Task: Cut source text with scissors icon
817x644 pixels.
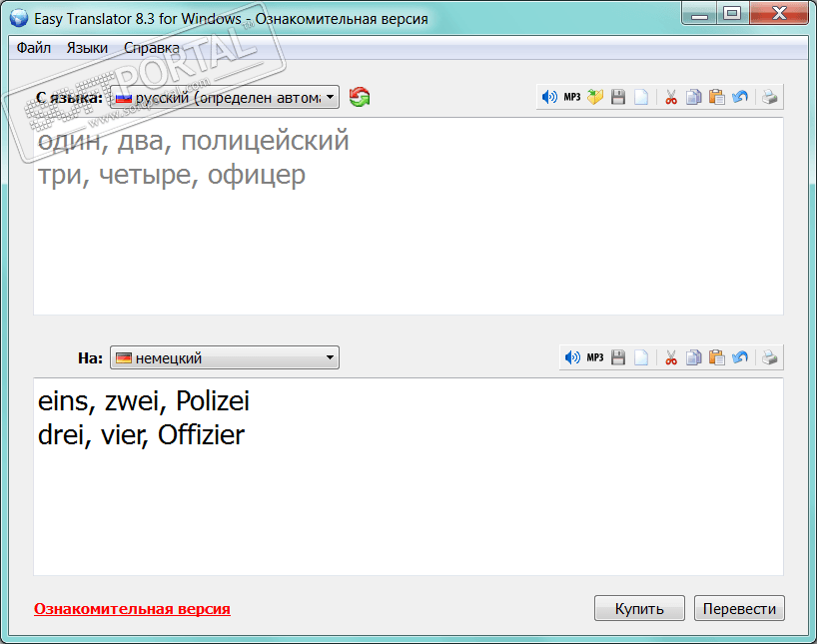Action: click(x=671, y=97)
